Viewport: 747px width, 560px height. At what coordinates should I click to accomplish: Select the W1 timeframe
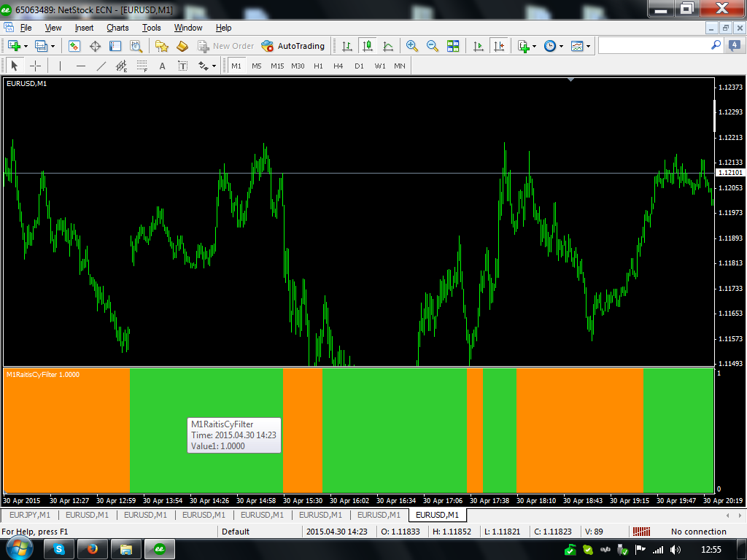point(379,66)
